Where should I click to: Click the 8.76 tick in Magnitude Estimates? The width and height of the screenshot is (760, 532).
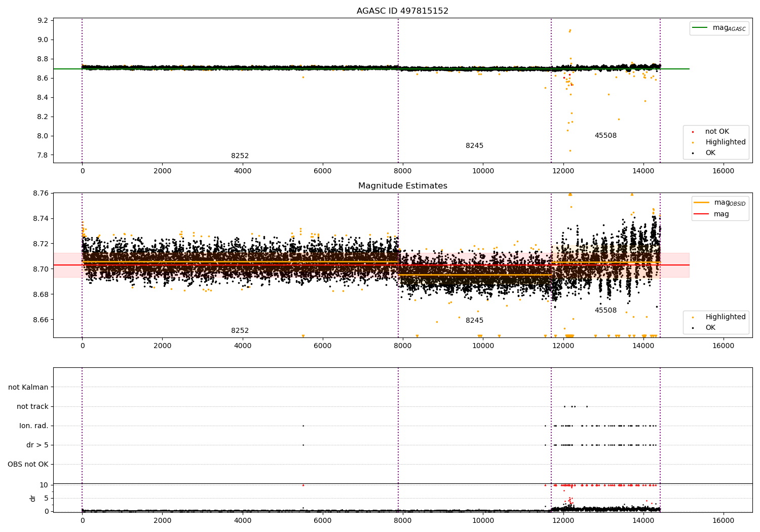[41, 193]
